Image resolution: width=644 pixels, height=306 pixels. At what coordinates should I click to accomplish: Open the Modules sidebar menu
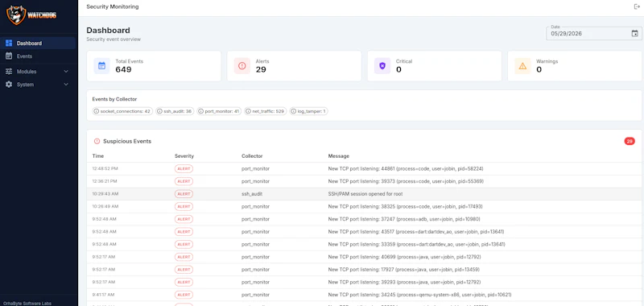pos(38,72)
